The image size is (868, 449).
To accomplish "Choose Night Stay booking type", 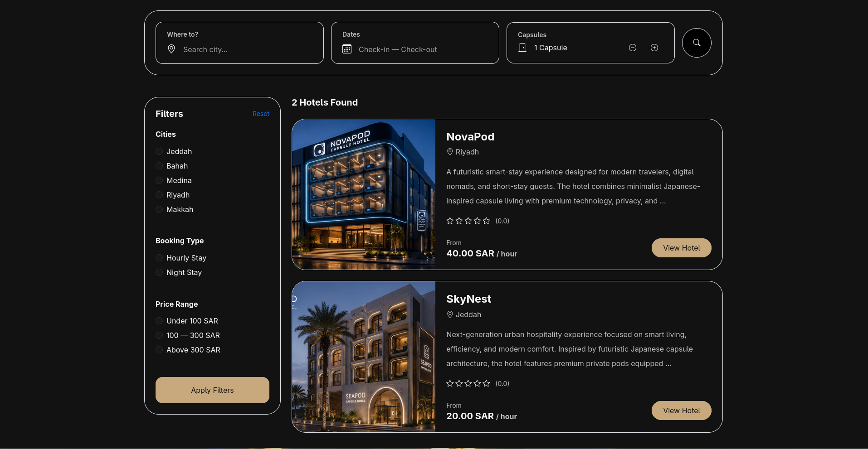I will [x=159, y=272].
